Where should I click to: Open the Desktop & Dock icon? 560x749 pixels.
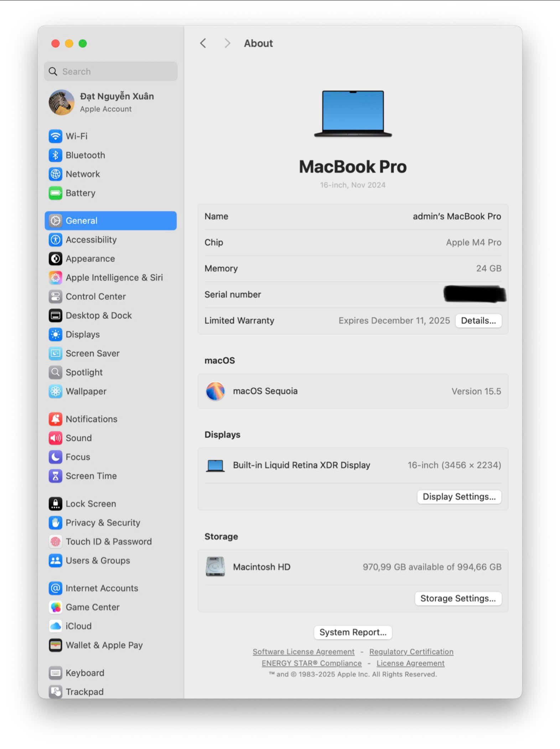pos(55,315)
